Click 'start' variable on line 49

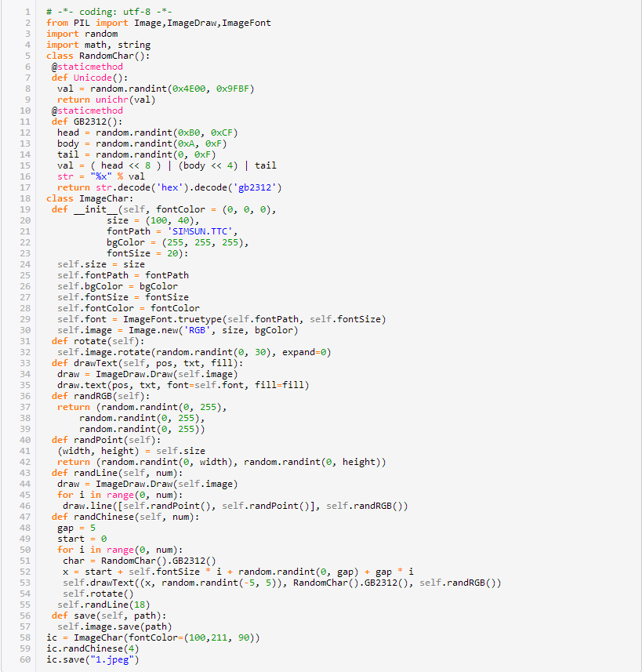71,538
